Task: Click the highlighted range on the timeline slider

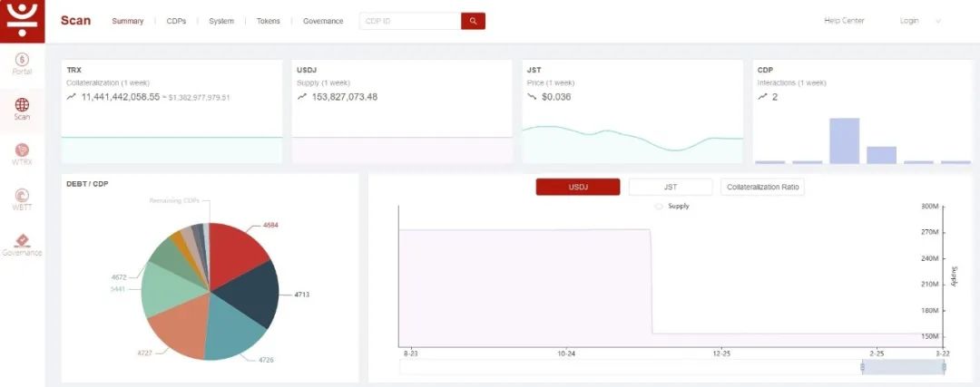Action: tap(903, 367)
